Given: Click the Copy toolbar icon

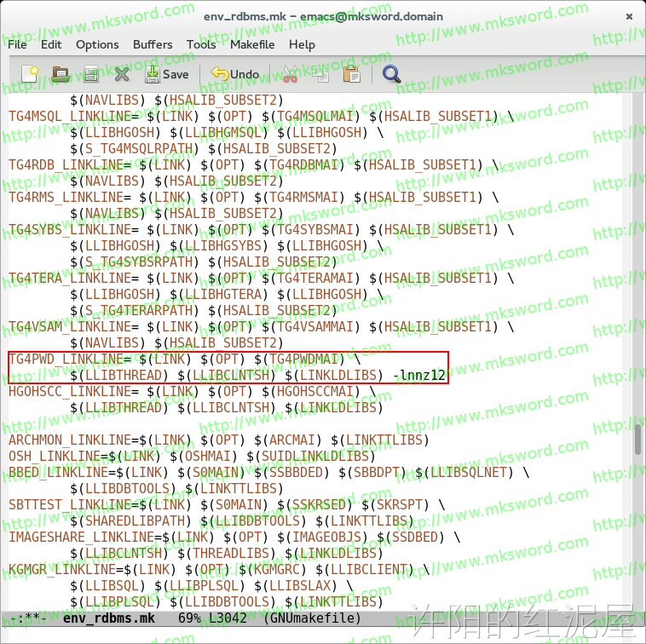Looking at the screenshot, I should (320, 74).
